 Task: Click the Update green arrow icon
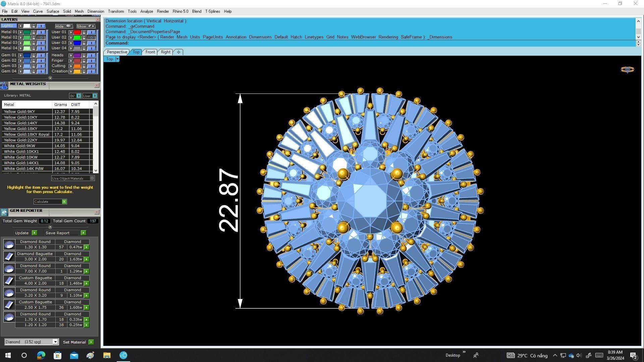click(x=34, y=233)
